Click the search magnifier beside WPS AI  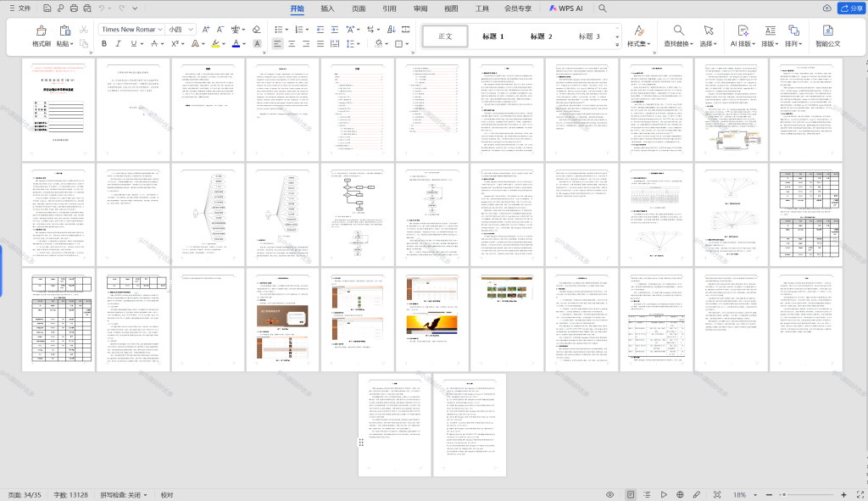coord(603,8)
